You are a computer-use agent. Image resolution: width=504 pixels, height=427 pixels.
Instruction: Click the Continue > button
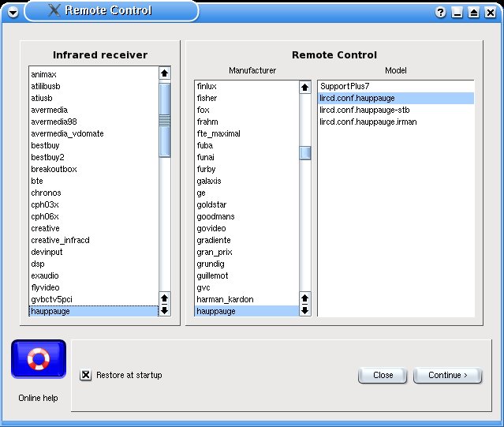click(x=448, y=375)
